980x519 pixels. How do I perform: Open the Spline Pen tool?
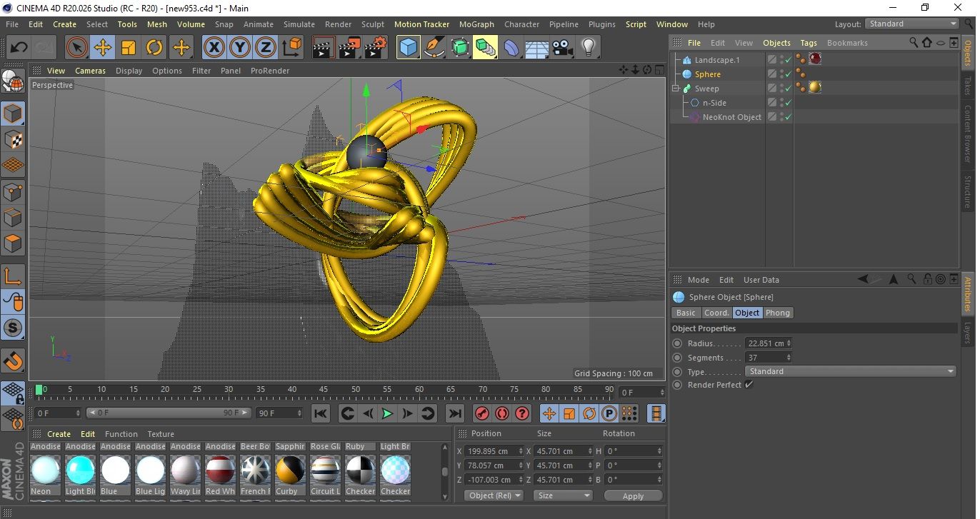[434, 48]
